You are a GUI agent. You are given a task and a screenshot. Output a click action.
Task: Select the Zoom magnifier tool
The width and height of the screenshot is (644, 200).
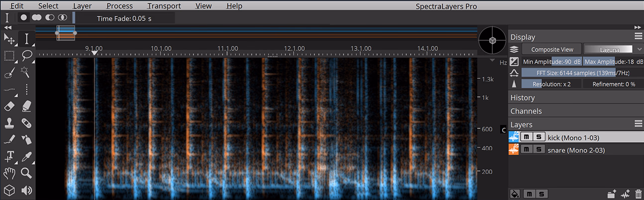click(26, 173)
